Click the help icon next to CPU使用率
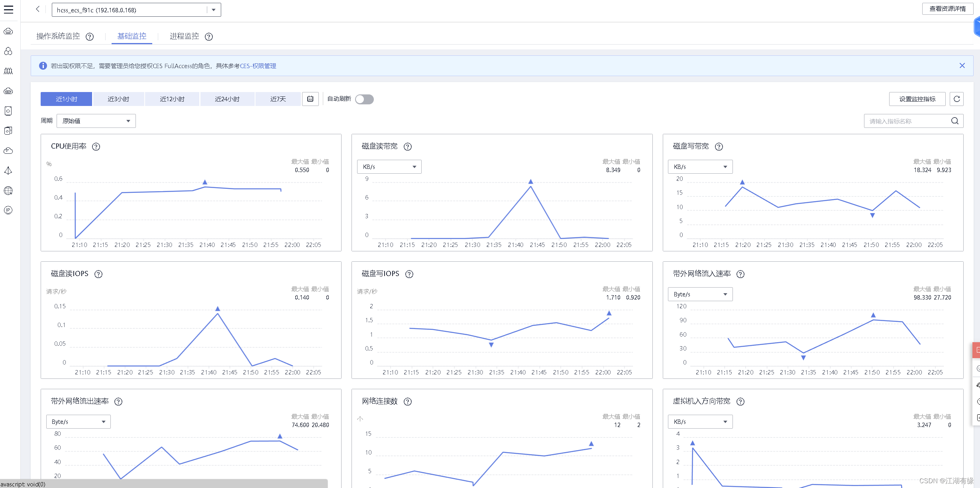 pos(96,147)
